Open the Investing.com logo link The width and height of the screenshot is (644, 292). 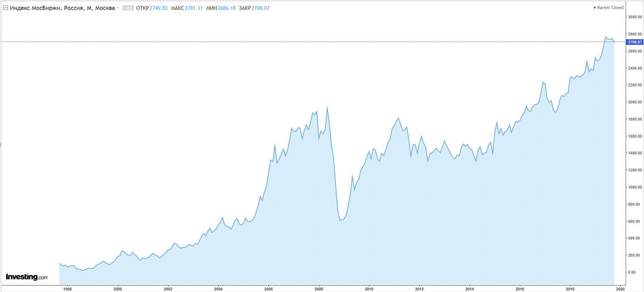[26, 277]
